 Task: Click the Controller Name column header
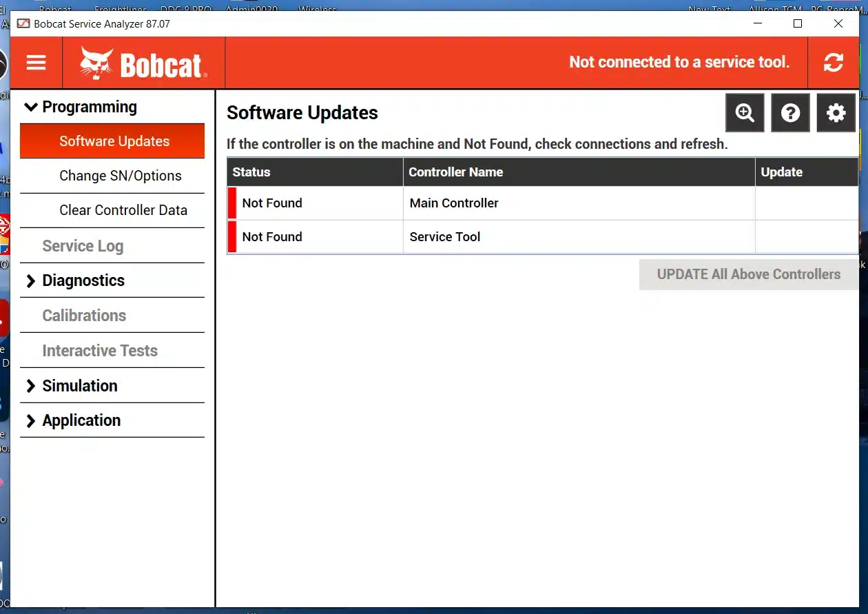tap(455, 172)
